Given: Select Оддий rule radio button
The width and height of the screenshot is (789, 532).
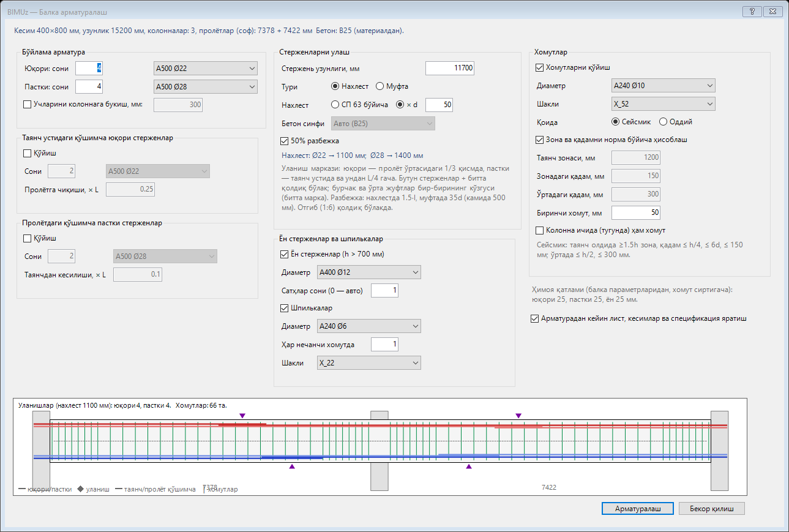Looking at the screenshot, I should [663, 122].
